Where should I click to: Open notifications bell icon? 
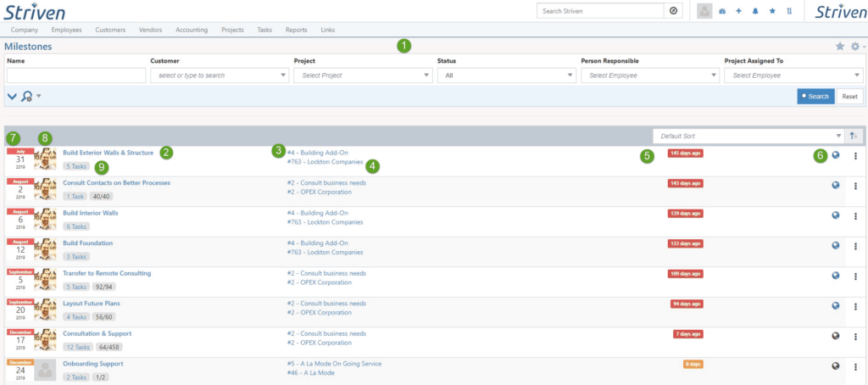point(755,11)
